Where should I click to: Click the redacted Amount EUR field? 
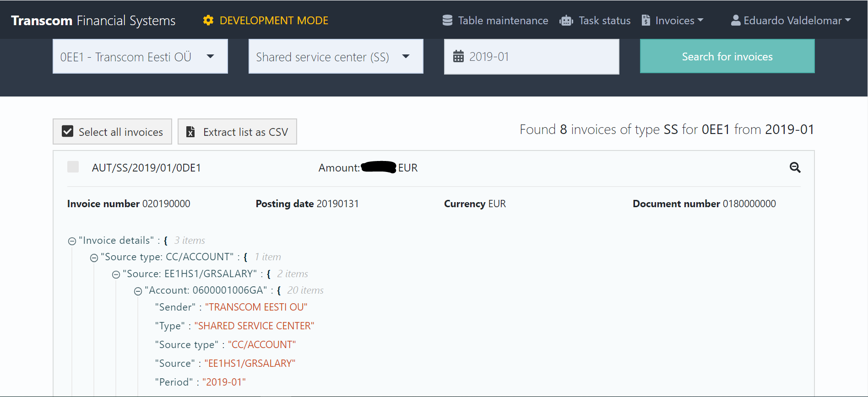click(x=368, y=168)
